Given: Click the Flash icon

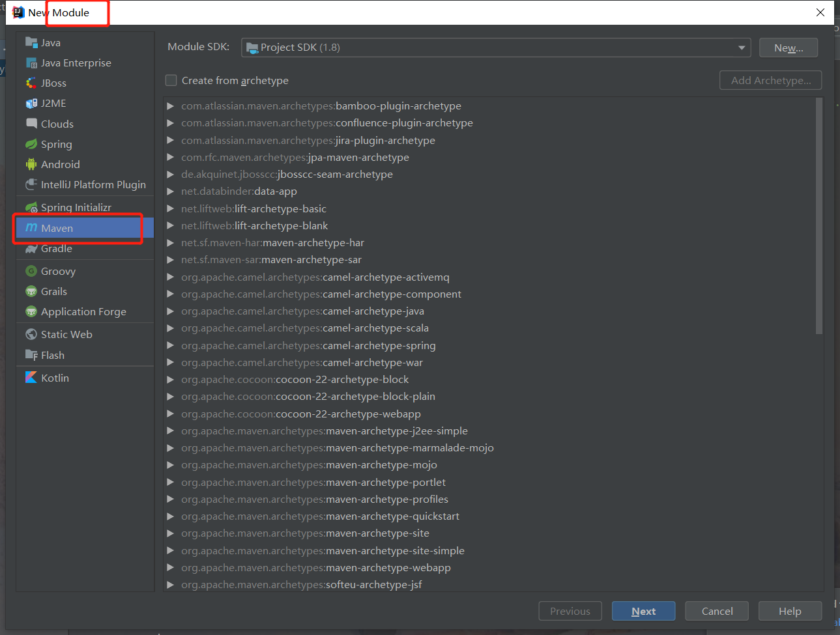Looking at the screenshot, I should pos(31,355).
